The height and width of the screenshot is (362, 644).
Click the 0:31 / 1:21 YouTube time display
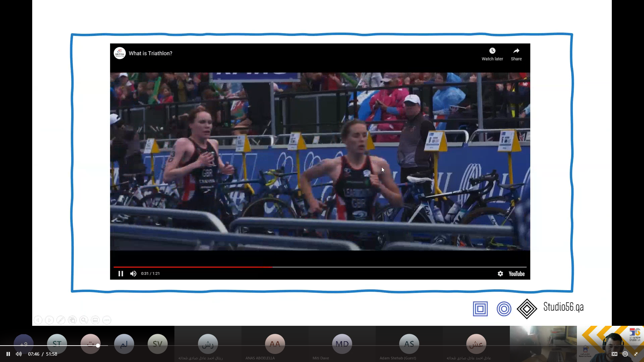[150, 274]
